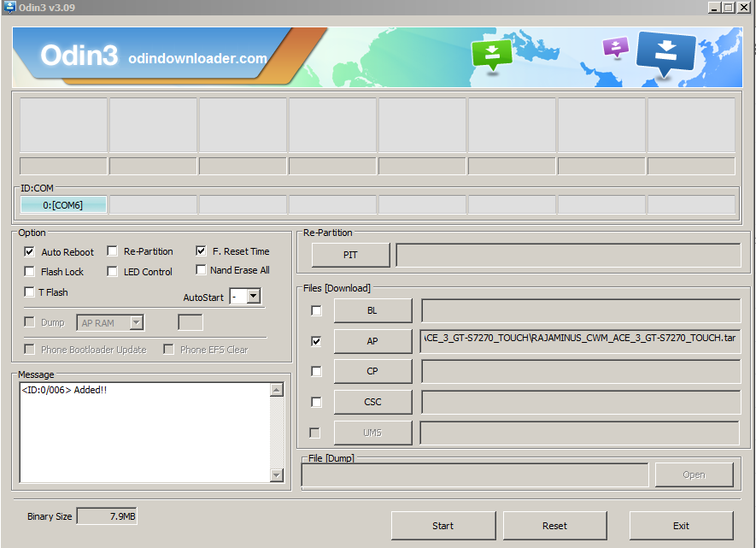
Task: Tick the BL file checkbox
Action: tap(316, 310)
